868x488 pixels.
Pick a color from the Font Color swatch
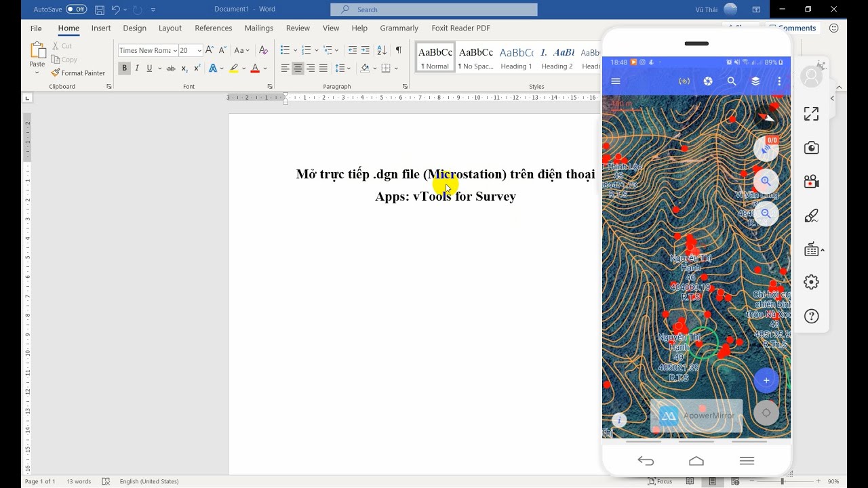(x=255, y=68)
